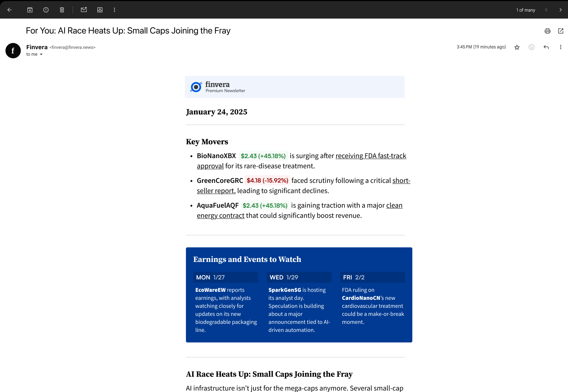Click the move to inbox icon
The width and height of the screenshot is (568, 392).
pyautogui.click(x=100, y=10)
